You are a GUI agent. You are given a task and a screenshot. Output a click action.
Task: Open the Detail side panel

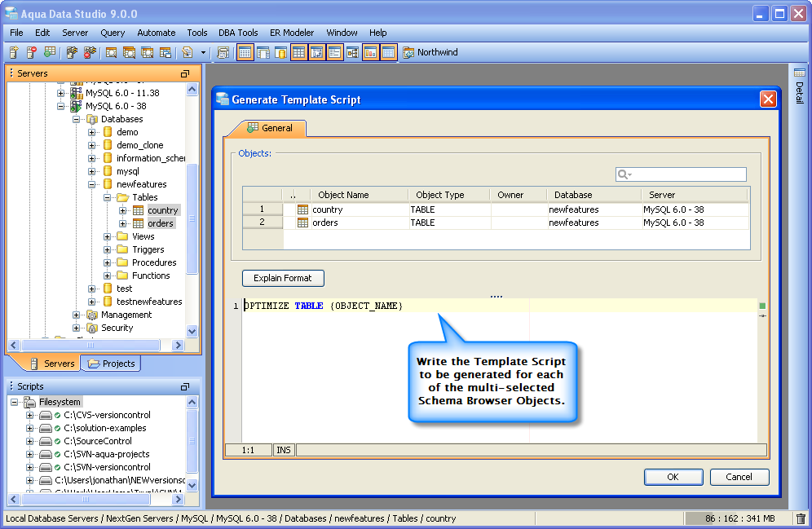pos(800,86)
